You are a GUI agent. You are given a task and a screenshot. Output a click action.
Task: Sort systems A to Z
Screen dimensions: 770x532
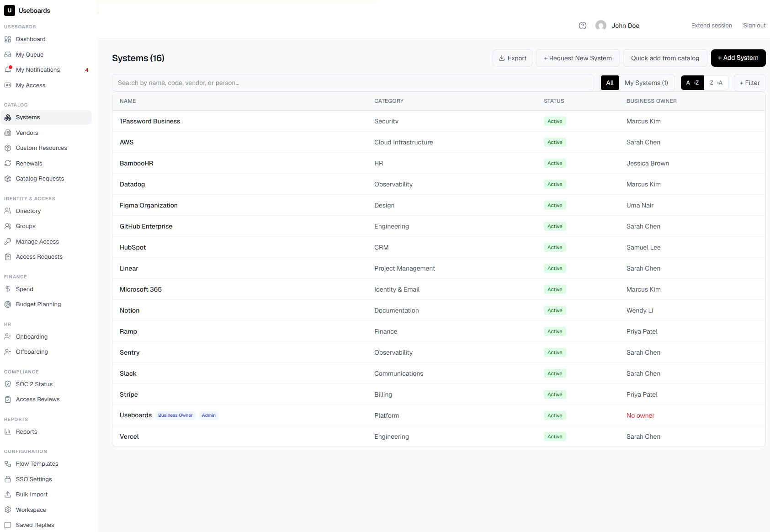(x=692, y=83)
